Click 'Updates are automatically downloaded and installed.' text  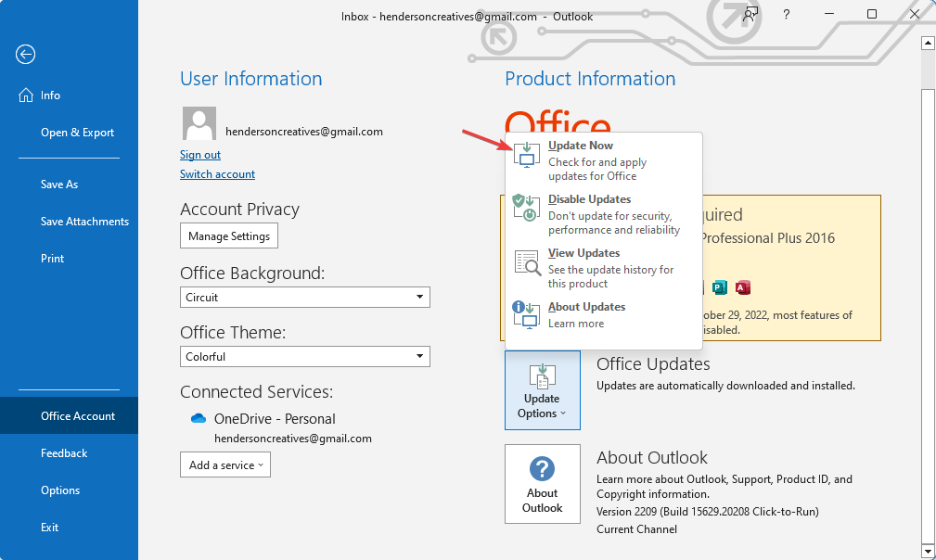tap(725, 386)
